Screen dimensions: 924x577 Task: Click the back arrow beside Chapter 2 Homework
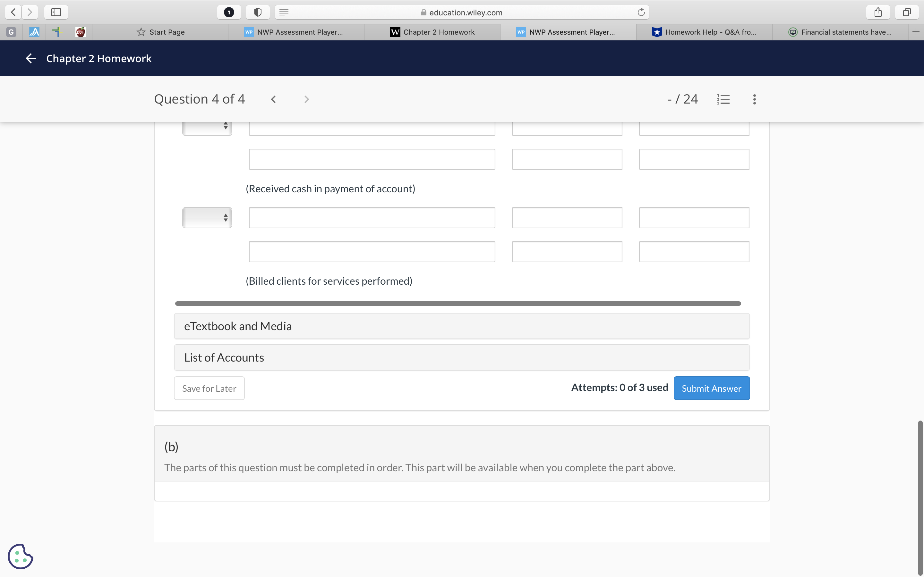coord(30,58)
